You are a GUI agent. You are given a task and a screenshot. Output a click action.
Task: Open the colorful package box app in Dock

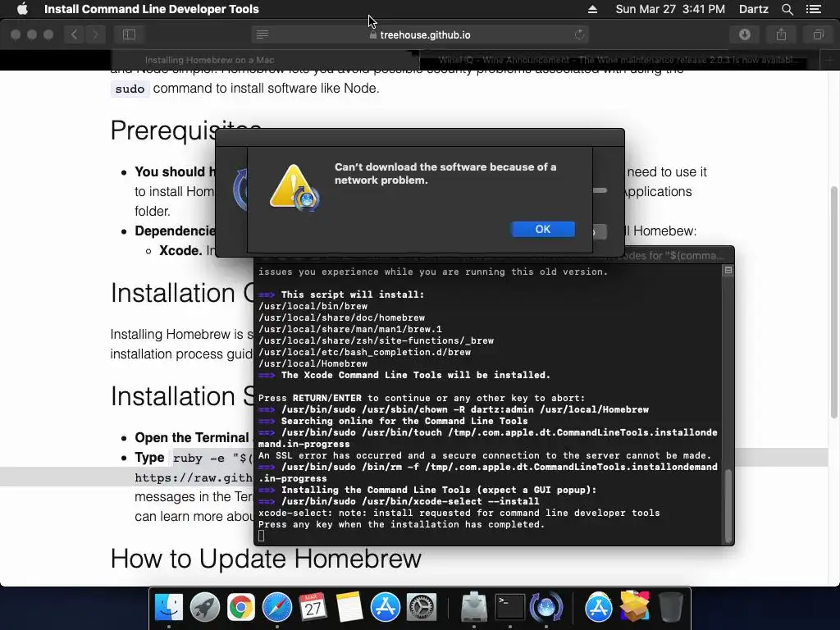pos(634,608)
